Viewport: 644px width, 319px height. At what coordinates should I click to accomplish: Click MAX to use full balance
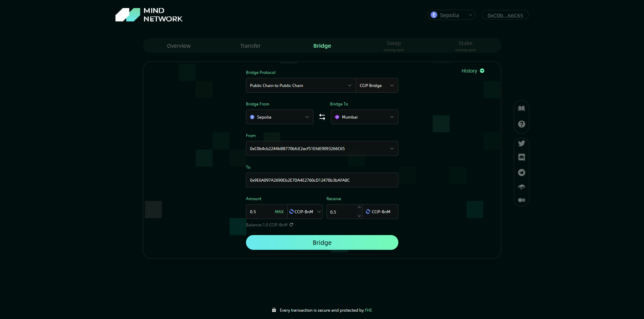[x=279, y=212]
